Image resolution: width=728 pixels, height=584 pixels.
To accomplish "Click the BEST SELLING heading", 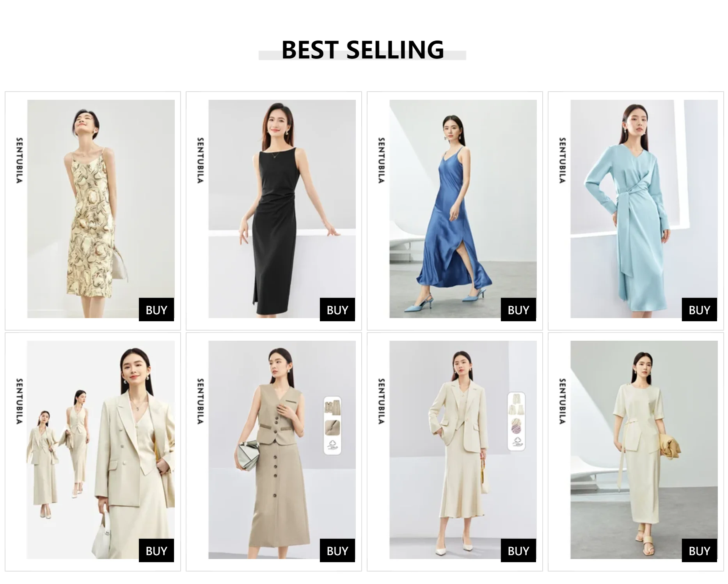I will click(x=362, y=50).
